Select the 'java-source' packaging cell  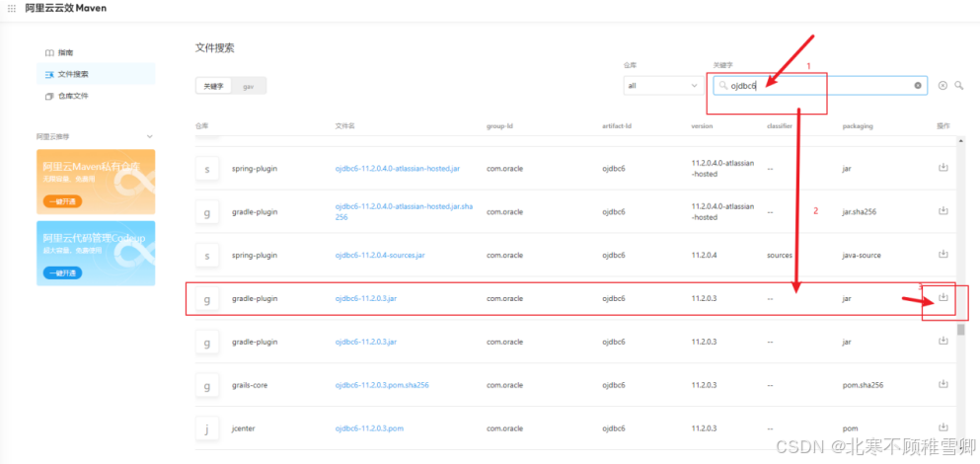coord(862,255)
